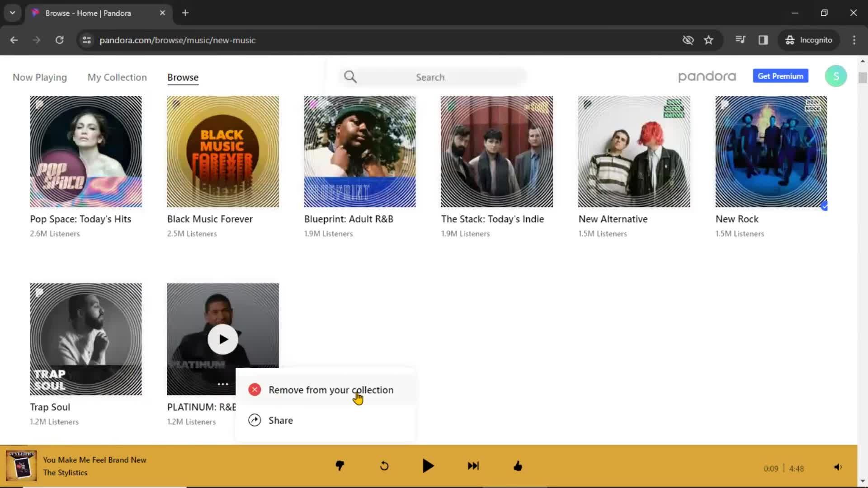Click the New Rock title link
The width and height of the screenshot is (868, 488).
[737, 219]
